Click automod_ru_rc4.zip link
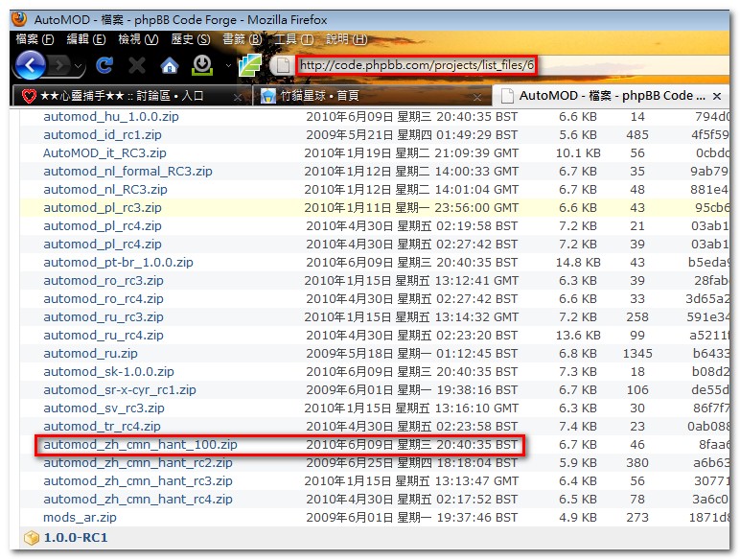This screenshot has width=740, height=560. pyautogui.click(x=104, y=336)
